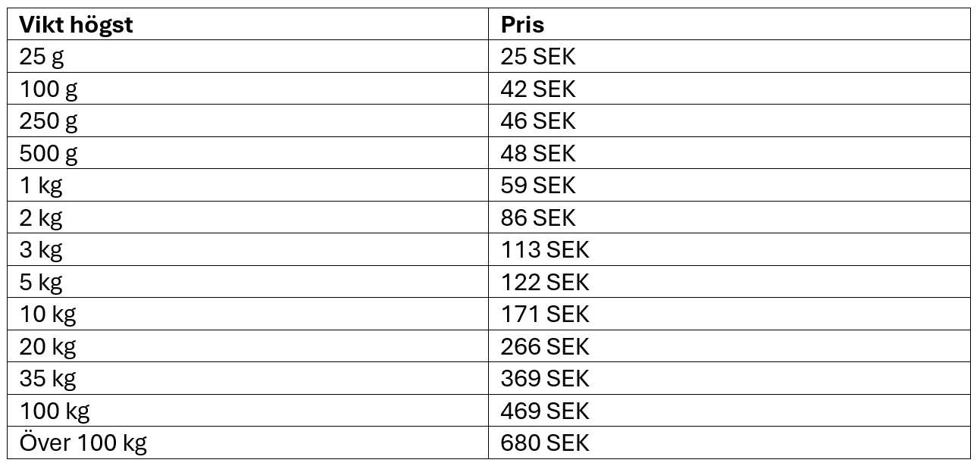Select the 10 kg weight cell
980x466 pixels.
[48, 314]
